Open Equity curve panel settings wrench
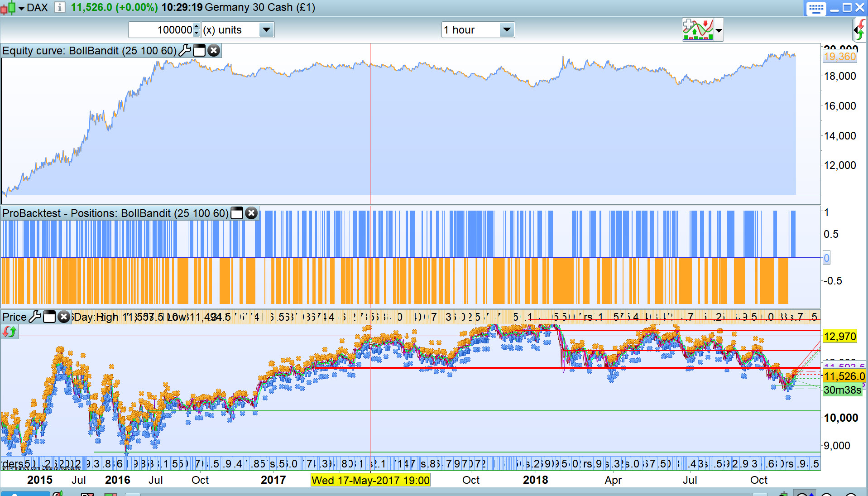 [185, 50]
